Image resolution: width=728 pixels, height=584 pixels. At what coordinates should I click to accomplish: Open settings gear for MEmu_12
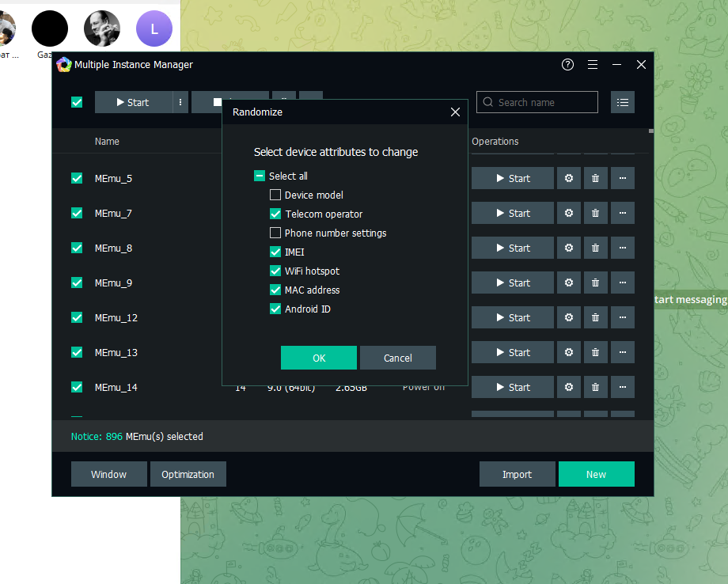(569, 317)
